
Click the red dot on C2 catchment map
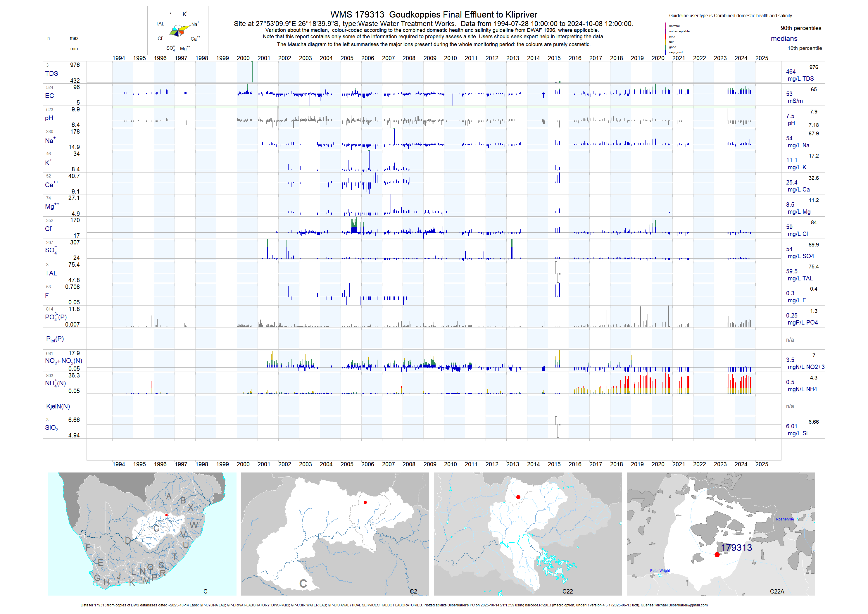click(x=365, y=503)
